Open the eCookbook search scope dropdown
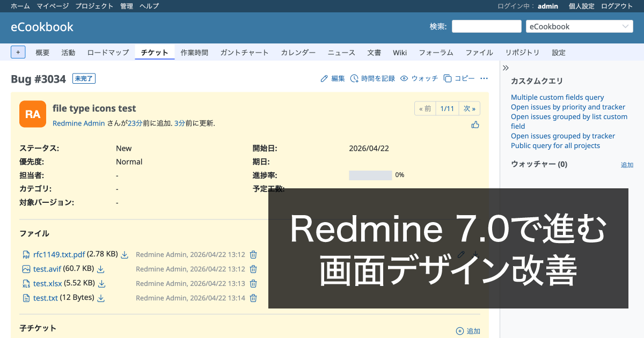This screenshot has height=338, width=644. point(579,26)
